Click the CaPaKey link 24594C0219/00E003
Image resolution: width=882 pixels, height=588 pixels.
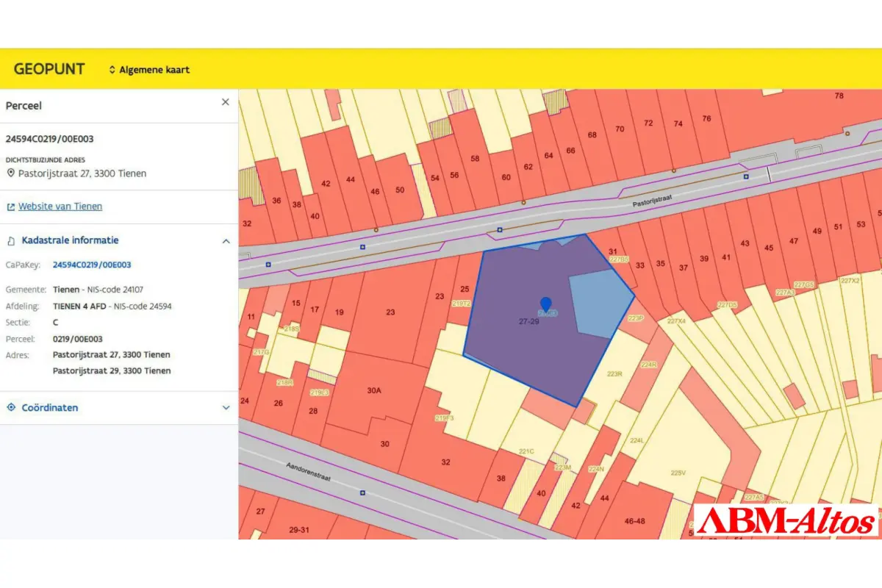coord(92,265)
